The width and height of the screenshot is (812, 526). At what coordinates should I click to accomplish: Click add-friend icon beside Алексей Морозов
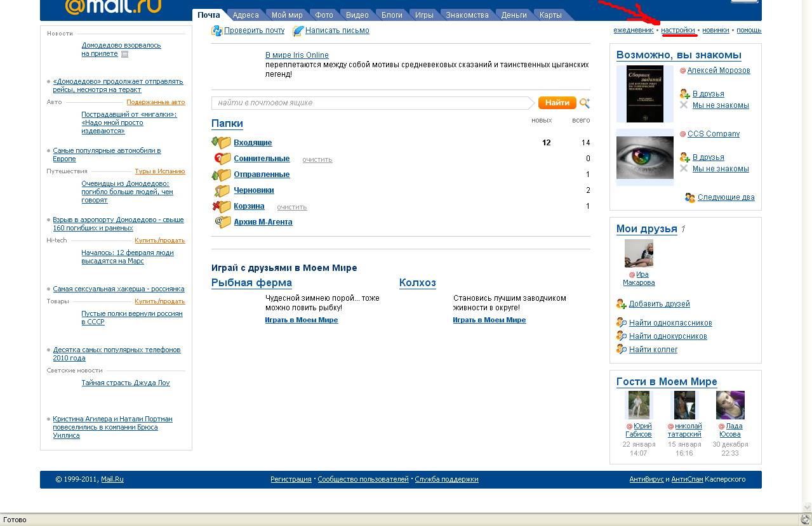point(684,94)
